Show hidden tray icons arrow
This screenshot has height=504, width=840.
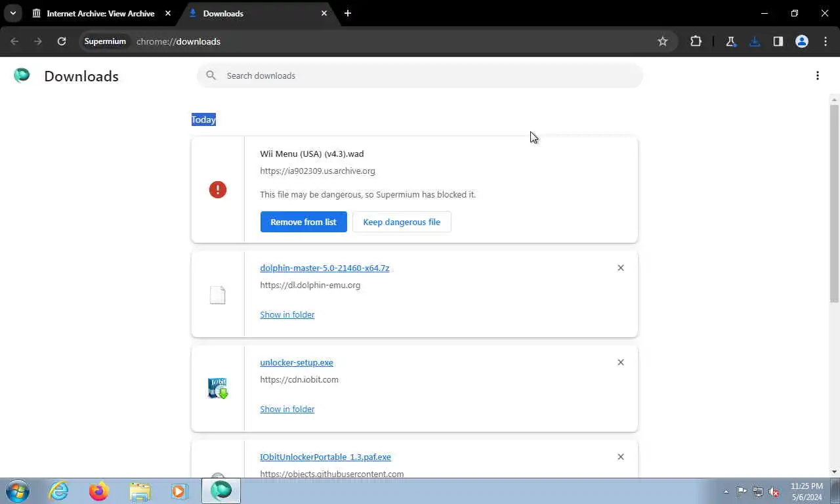click(726, 492)
